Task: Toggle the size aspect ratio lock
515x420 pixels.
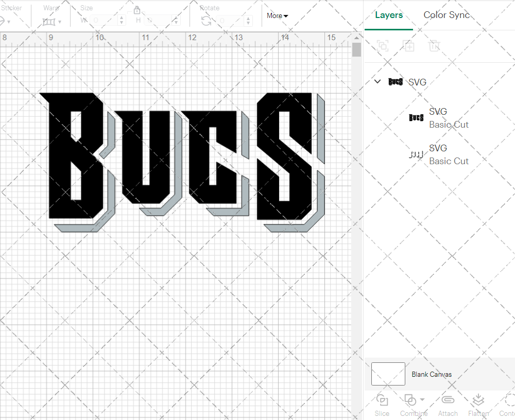Action: 137,10
